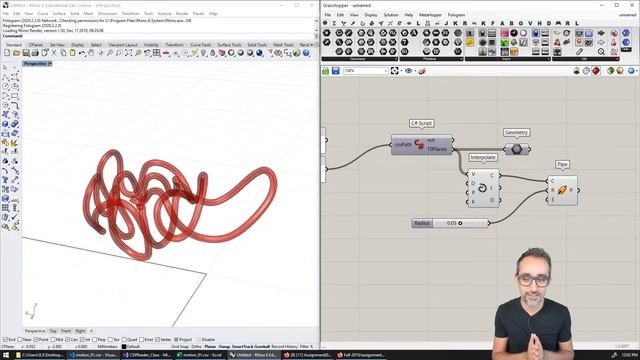Viewport: 640px width, 360px height.
Task: Toggle the Mid osnap checkbox
Action: [x=52, y=340]
